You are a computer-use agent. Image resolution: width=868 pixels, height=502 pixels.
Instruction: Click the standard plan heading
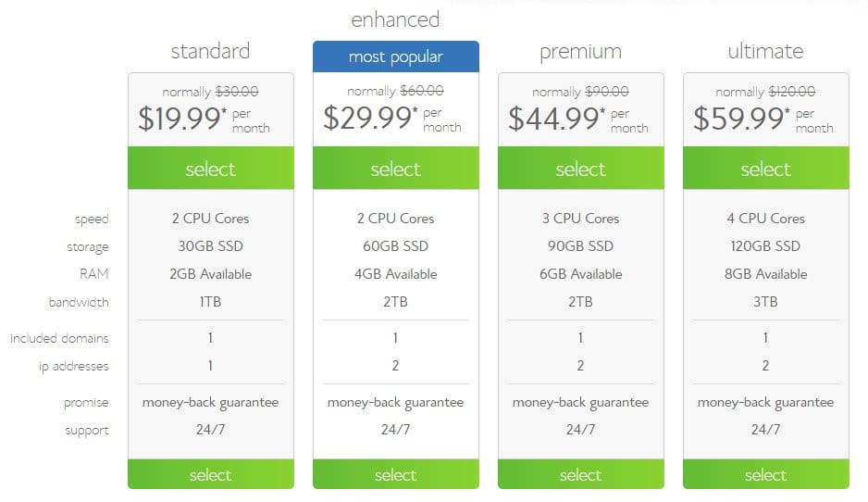[x=210, y=51]
